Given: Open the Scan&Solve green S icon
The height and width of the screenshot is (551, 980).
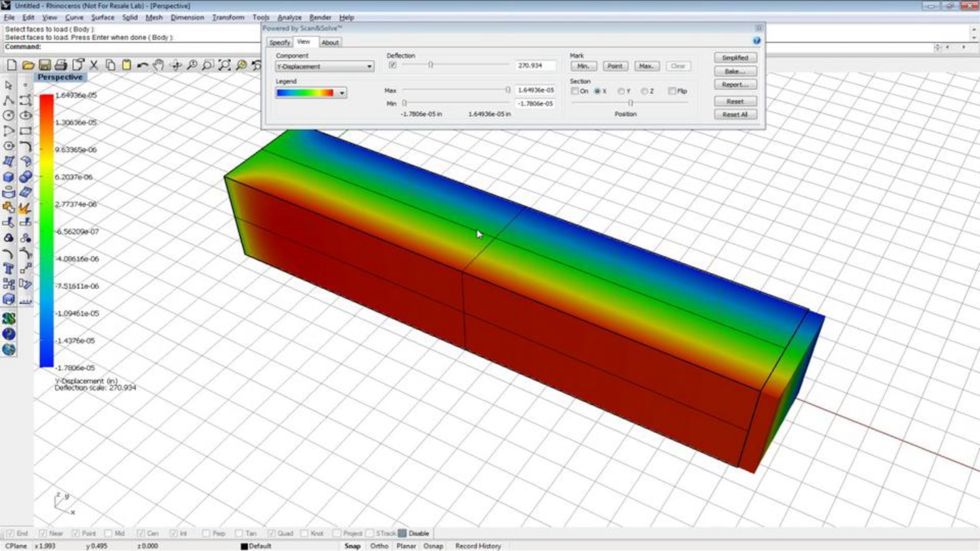Looking at the screenshot, I should coord(9,319).
